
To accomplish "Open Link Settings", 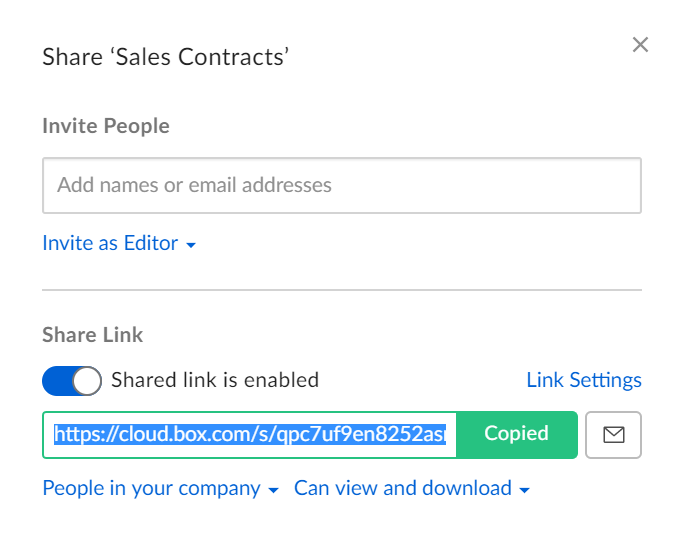I will click(584, 380).
